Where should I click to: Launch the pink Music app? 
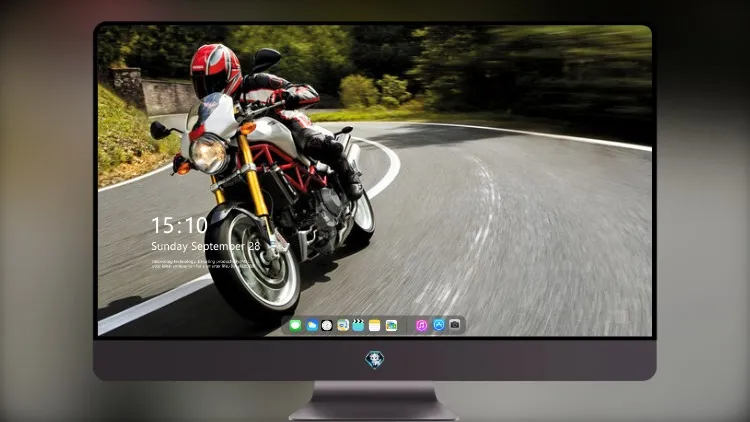point(421,326)
